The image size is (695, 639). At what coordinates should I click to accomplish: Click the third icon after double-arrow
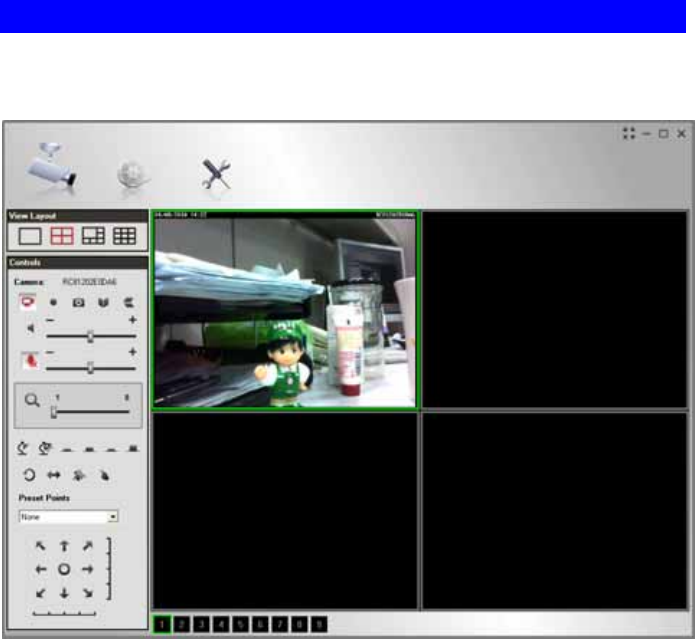79,475
